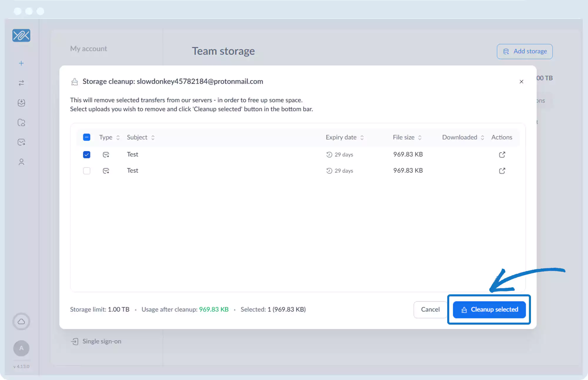588x380 pixels.
Task: Open the contacts person icon in sidebar
Action: tap(21, 162)
